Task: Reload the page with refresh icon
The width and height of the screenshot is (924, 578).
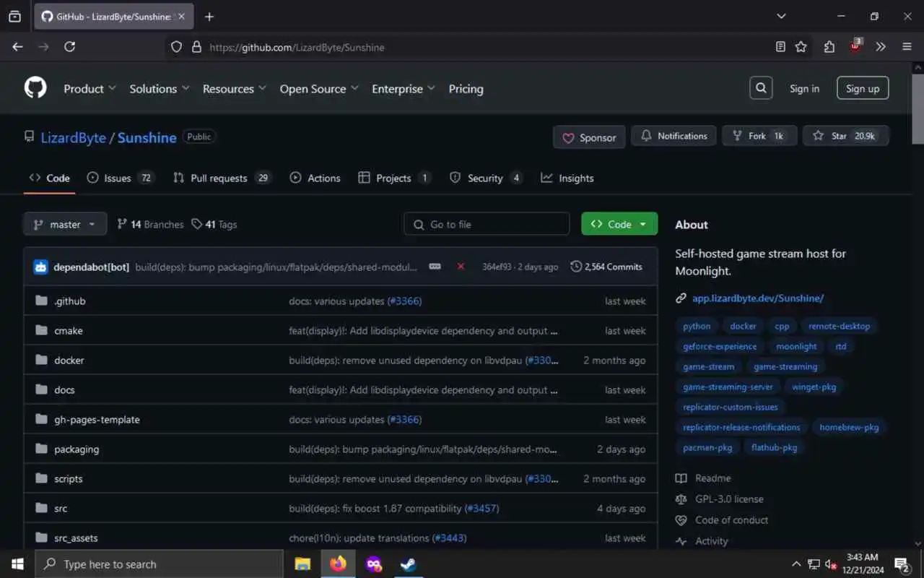Action: [x=69, y=47]
